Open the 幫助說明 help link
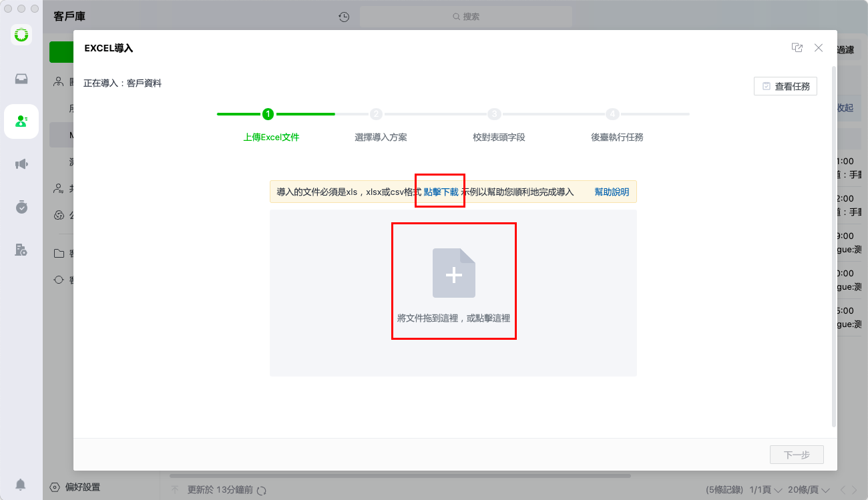Screen dimensions: 868x500 coord(612,192)
